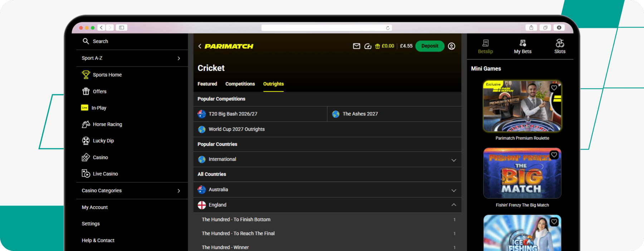Open T20 Big Bash 2026/27 competition

pyautogui.click(x=260, y=114)
